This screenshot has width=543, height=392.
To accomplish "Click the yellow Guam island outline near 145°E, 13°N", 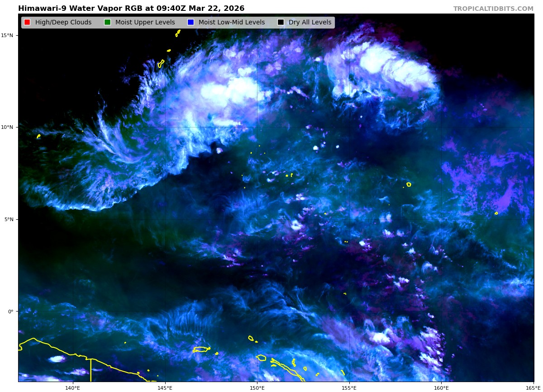I will tap(161, 64).
